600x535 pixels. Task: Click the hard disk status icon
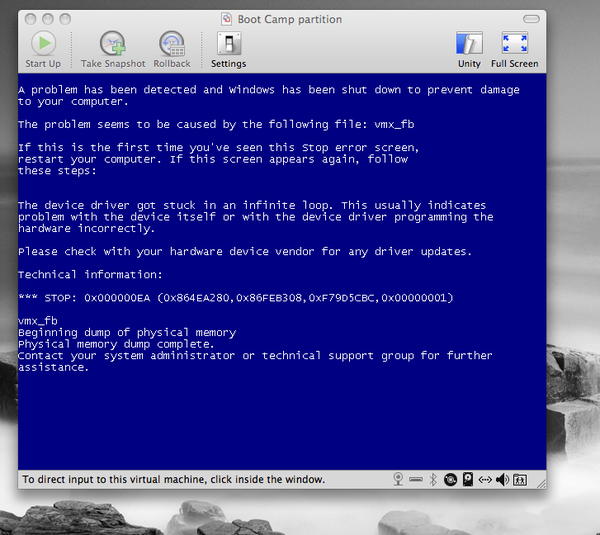pos(468,479)
